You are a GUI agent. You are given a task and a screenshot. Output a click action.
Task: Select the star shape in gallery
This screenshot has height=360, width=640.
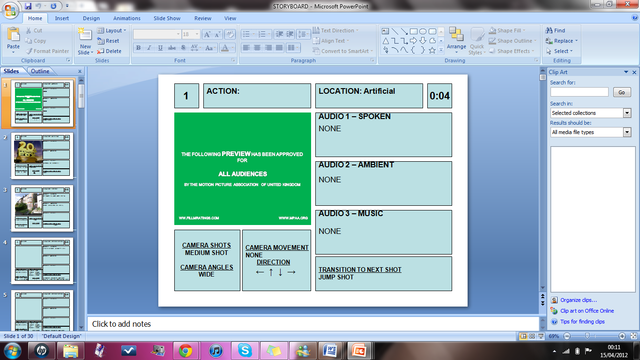[432, 50]
